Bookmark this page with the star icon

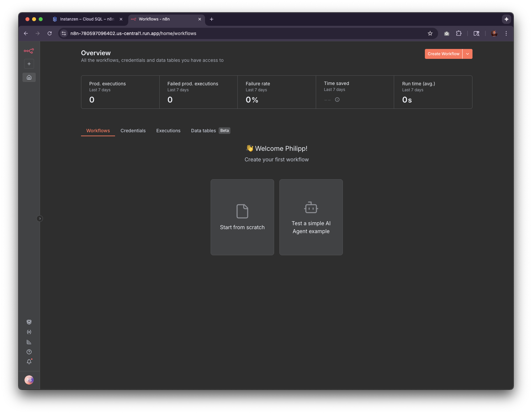pos(430,33)
